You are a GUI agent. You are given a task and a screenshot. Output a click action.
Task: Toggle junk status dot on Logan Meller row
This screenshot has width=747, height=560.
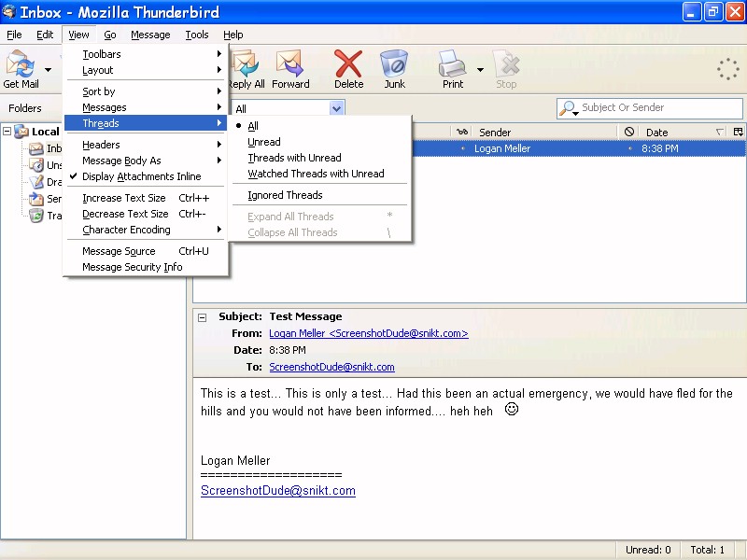[x=629, y=148]
